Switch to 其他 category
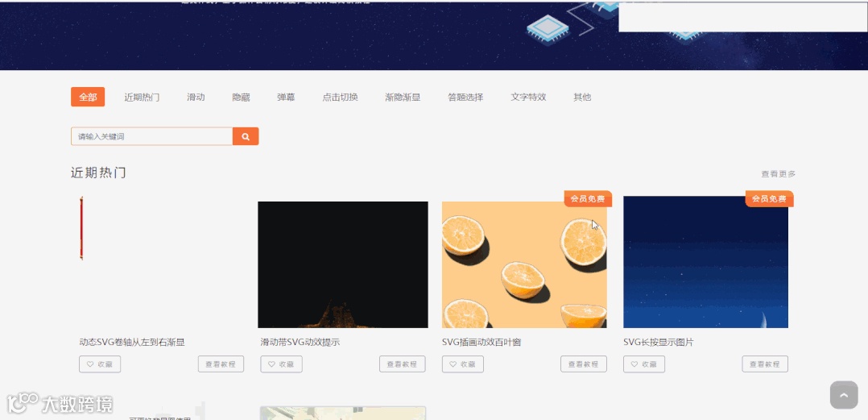This screenshot has height=420, width=868. click(582, 97)
